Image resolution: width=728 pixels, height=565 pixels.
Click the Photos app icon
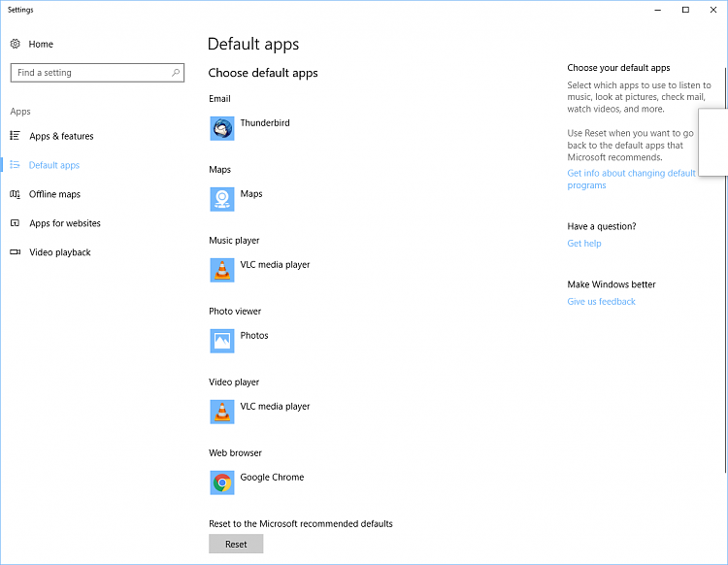(x=222, y=341)
